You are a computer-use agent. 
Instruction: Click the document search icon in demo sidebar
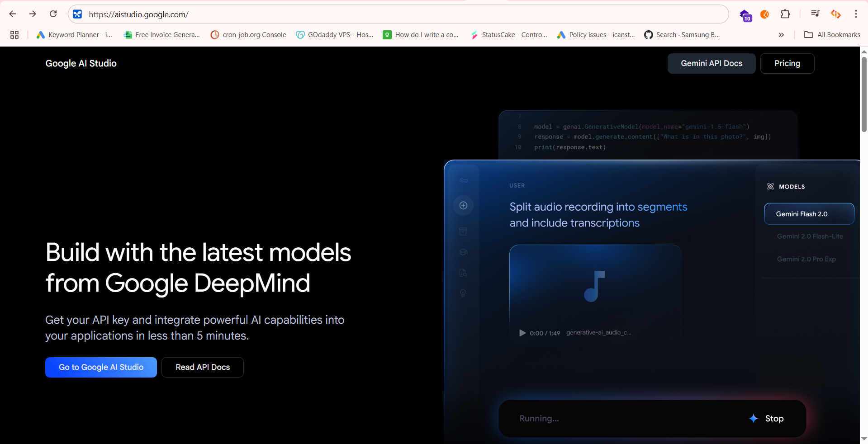coord(463,273)
